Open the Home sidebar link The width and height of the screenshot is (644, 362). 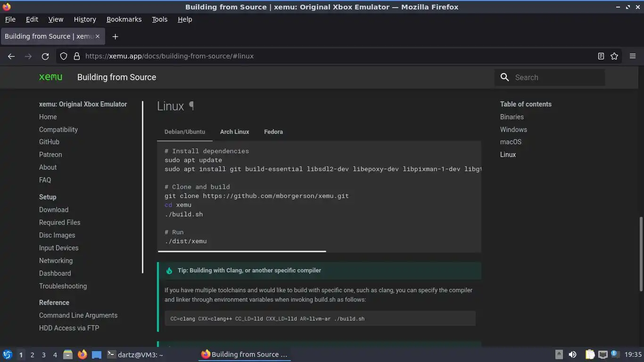pyautogui.click(x=48, y=117)
